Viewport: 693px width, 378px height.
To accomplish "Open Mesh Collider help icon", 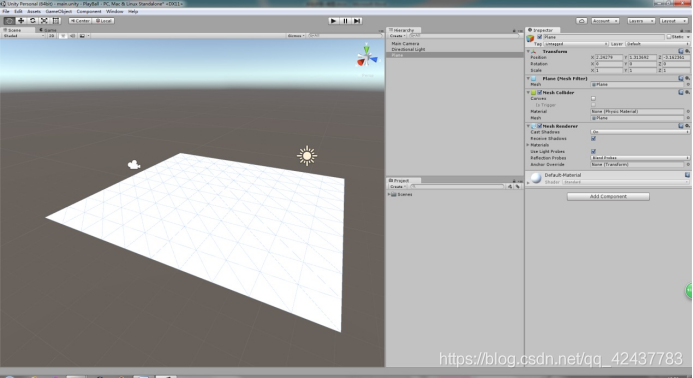I will (x=681, y=92).
